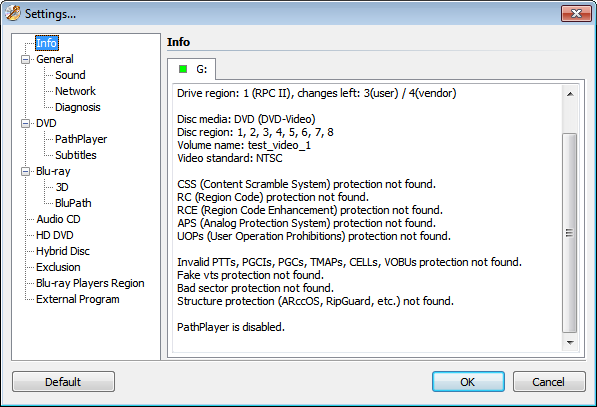
Task: Select Network in the settings tree
Action: [x=75, y=91]
